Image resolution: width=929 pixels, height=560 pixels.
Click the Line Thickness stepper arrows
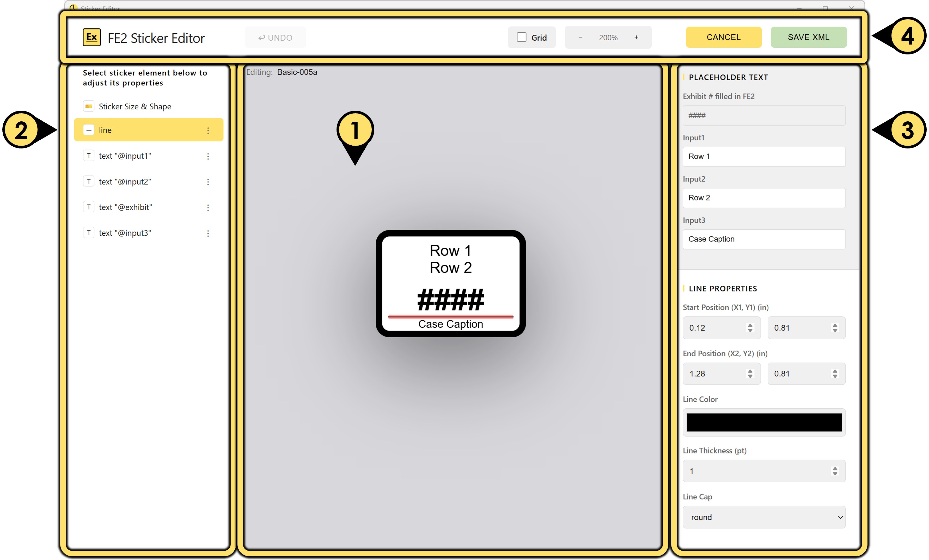835,471
